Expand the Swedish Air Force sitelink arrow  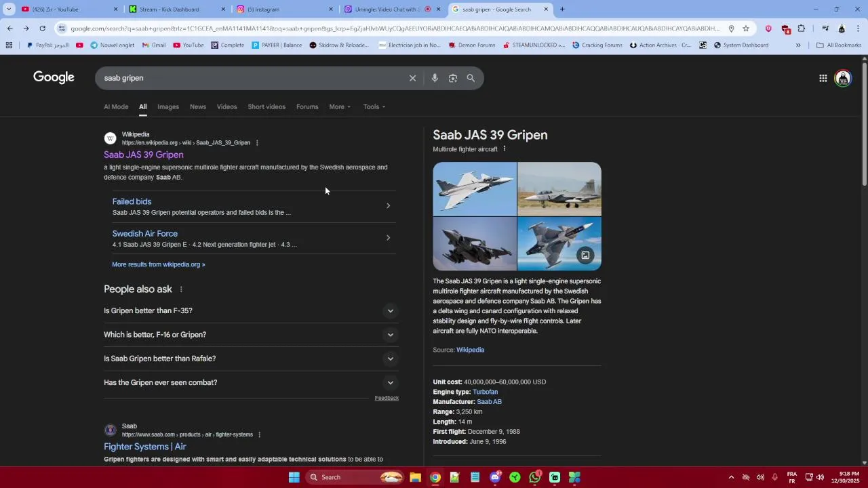(x=388, y=237)
